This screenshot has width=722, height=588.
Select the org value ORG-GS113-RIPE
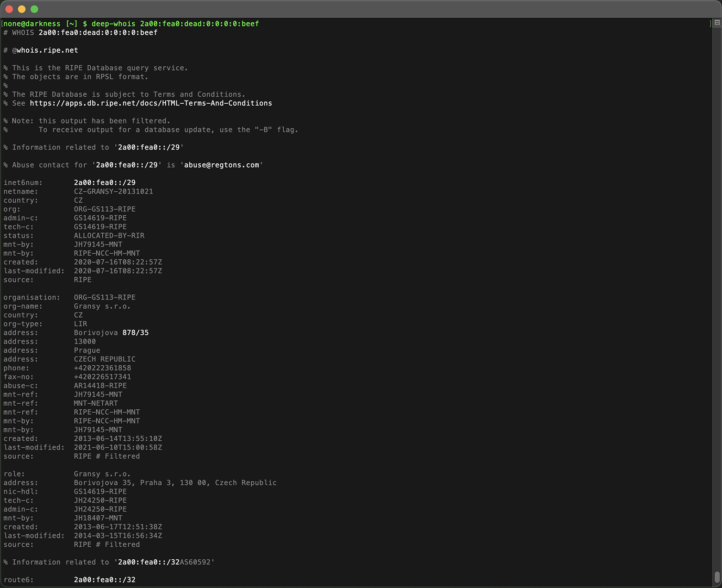point(105,209)
